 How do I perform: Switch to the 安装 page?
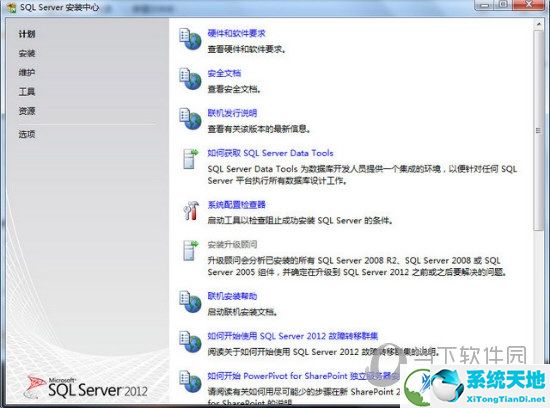[x=27, y=53]
